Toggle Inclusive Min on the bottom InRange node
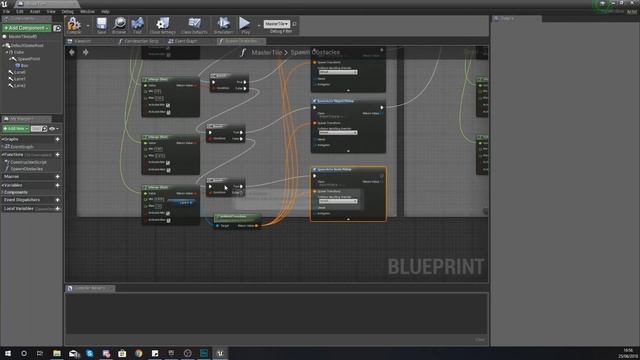The height and width of the screenshot is (360, 640). (168, 213)
